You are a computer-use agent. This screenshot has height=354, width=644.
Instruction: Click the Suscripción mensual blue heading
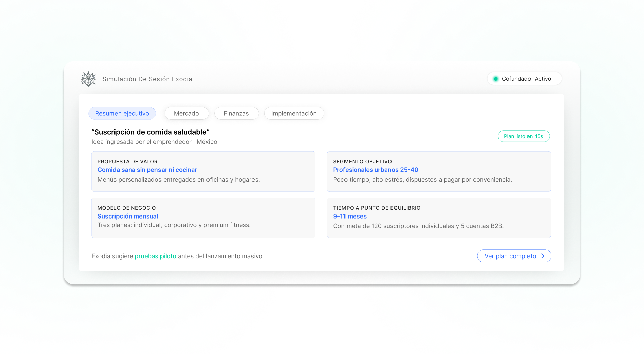tap(128, 217)
